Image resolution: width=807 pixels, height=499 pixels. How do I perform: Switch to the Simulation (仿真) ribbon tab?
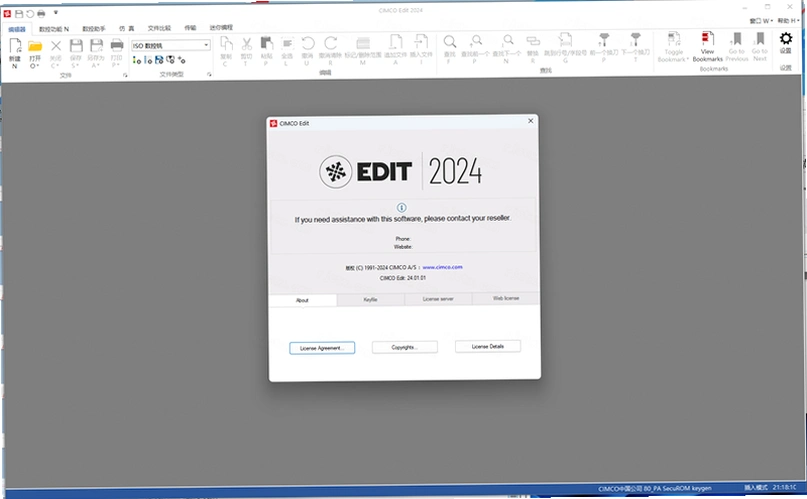[x=127, y=29]
